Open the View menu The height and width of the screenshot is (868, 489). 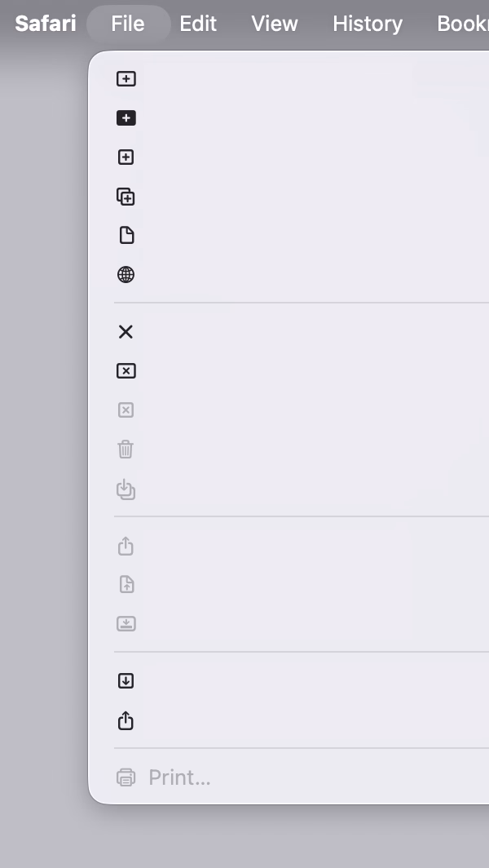pyautogui.click(x=275, y=24)
